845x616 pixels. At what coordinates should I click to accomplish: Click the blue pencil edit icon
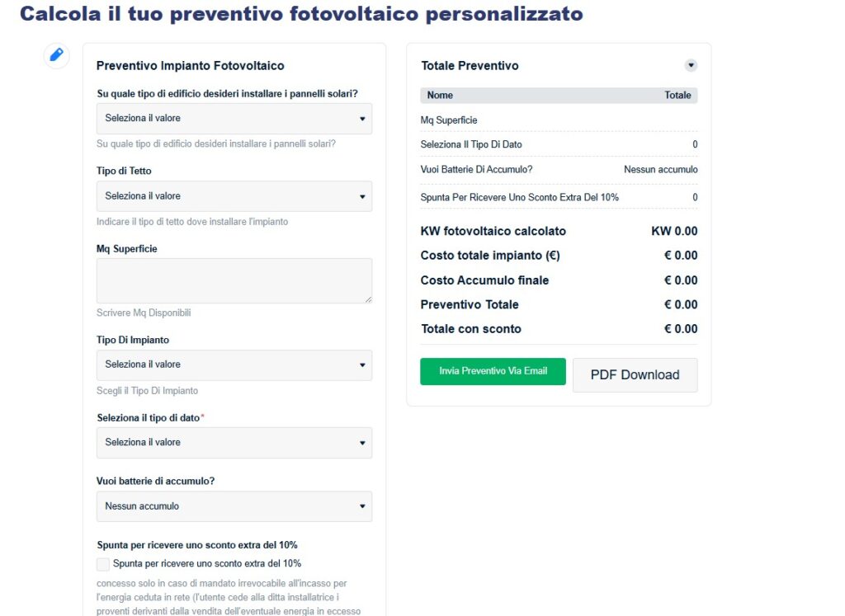tap(56, 55)
